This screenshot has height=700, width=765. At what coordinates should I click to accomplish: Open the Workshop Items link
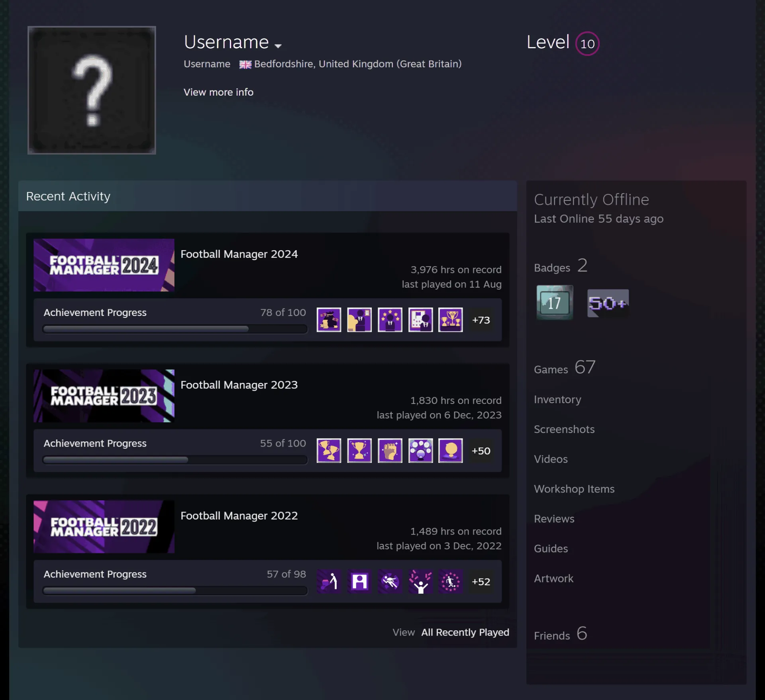pyautogui.click(x=574, y=489)
